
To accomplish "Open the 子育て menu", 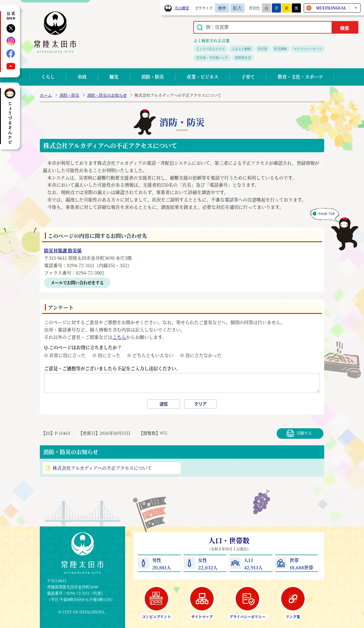I will pos(248,77).
